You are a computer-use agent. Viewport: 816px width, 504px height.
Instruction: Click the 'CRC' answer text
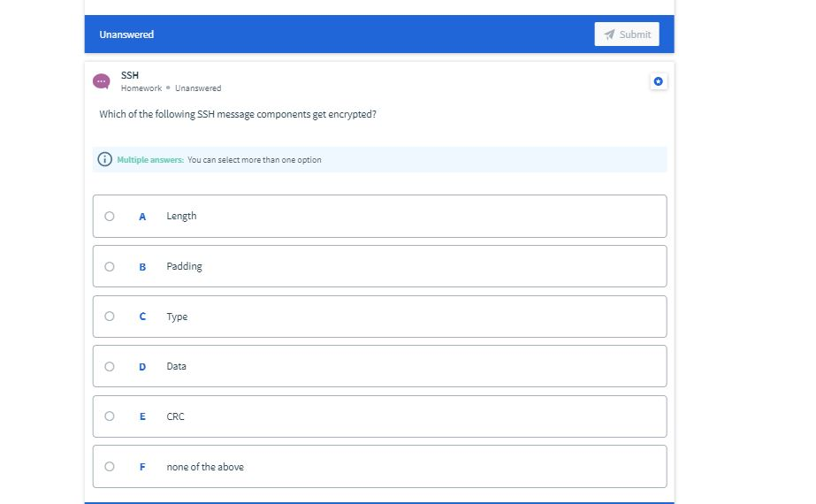coord(175,416)
